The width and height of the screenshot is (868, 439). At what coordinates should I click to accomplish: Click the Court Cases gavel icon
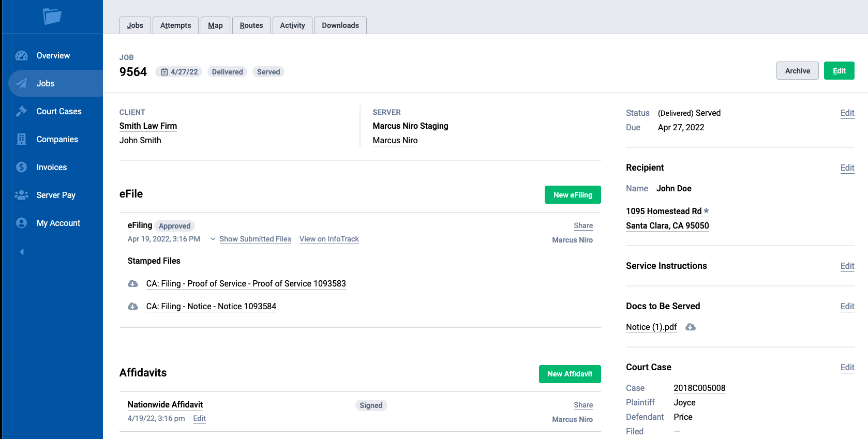[x=21, y=111]
